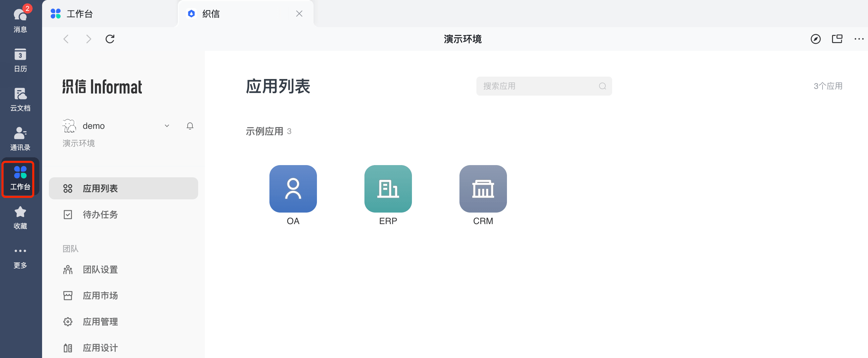This screenshot has width=868, height=358.
Task: Open the CRM application
Action: coord(483,189)
